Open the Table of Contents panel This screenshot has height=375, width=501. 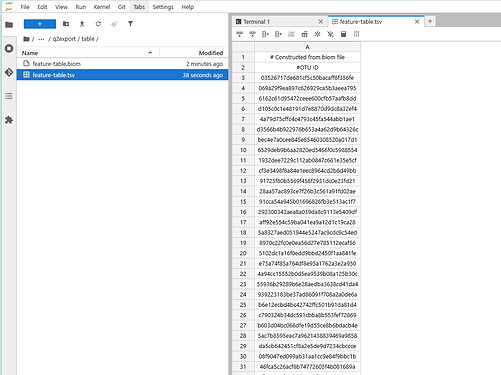pyautogui.click(x=9, y=96)
